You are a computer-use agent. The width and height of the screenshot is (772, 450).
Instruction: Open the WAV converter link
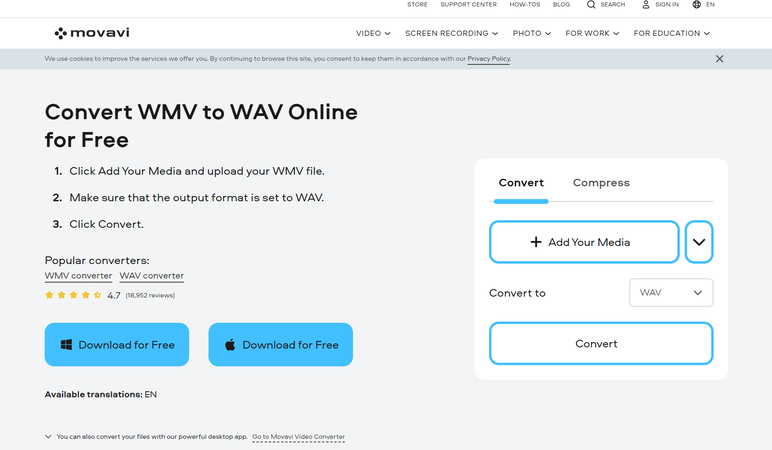point(152,276)
